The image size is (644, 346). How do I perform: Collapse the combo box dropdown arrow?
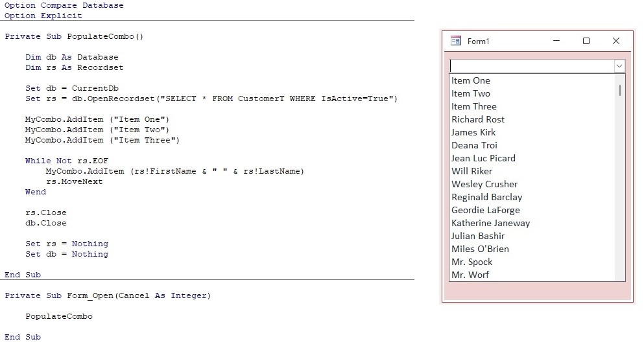[619, 66]
